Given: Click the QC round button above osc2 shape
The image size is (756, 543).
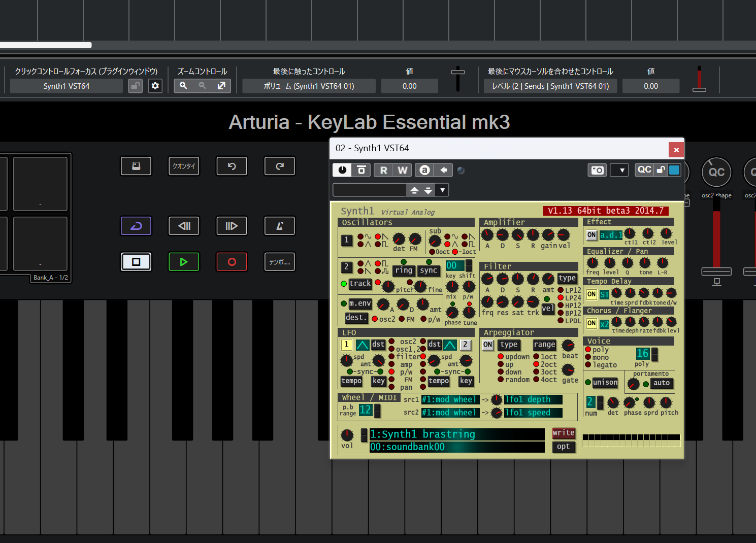Looking at the screenshot, I should [716, 172].
